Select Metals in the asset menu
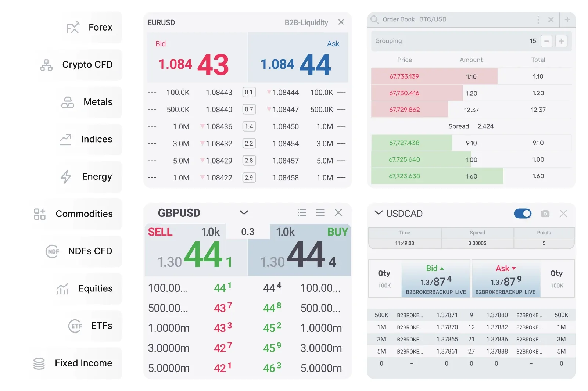This screenshot has height=391, width=588. tap(97, 102)
